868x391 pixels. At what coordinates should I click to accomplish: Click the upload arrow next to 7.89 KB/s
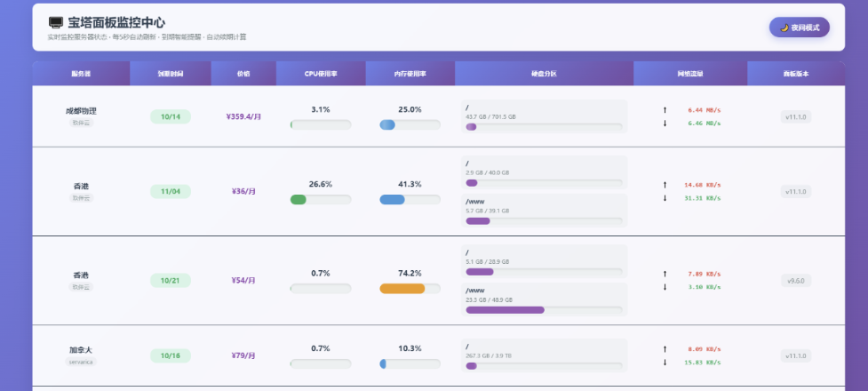tap(665, 274)
